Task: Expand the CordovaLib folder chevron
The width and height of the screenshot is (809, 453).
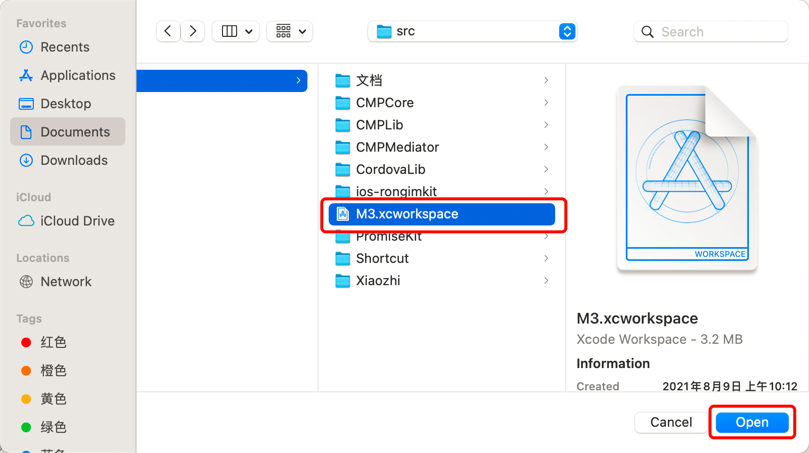Action: [546, 169]
